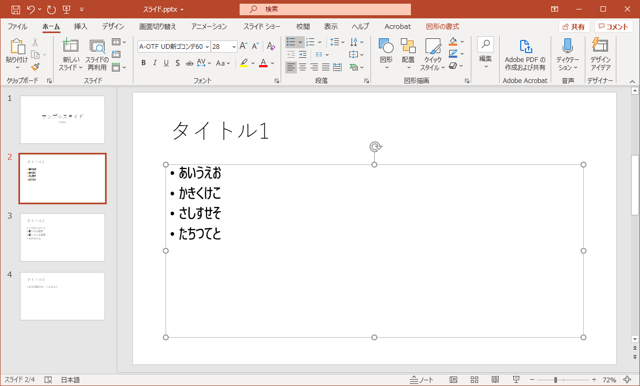Viewport: 640px width, 386px height.
Task: Click the 72% zoom level
Action: coord(609,380)
